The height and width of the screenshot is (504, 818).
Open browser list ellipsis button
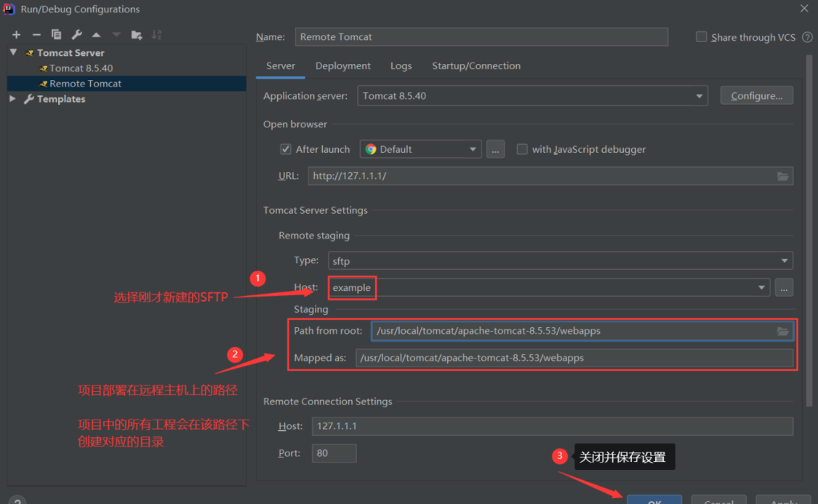pyautogui.click(x=495, y=149)
